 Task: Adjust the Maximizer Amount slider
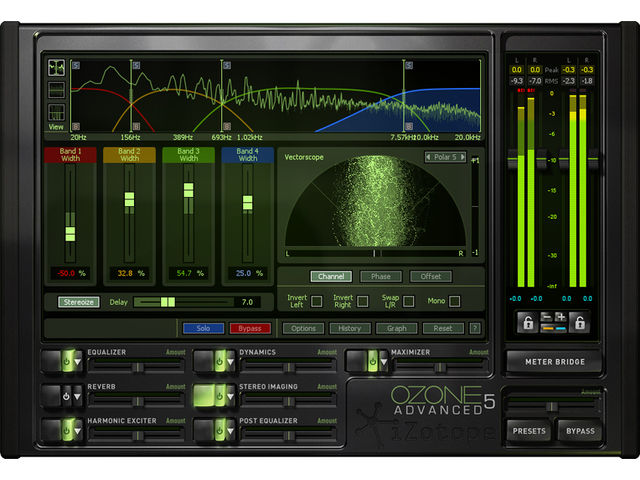(441, 368)
